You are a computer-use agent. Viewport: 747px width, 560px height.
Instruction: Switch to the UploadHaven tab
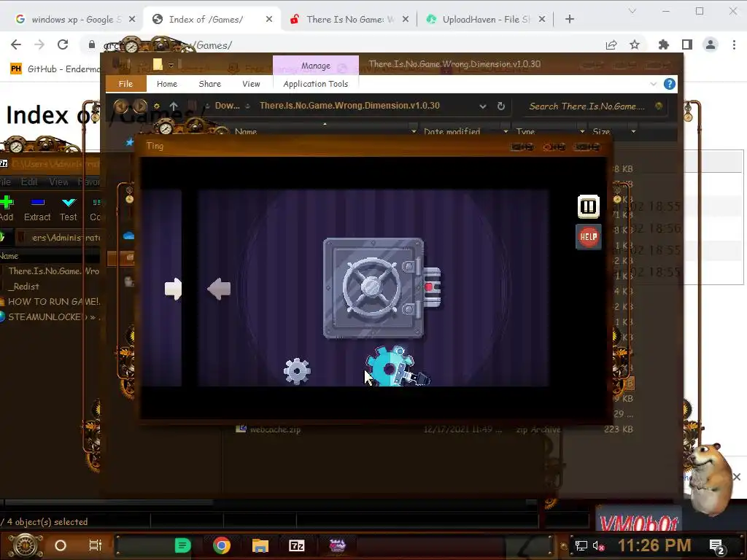click(x=485, y=19)
